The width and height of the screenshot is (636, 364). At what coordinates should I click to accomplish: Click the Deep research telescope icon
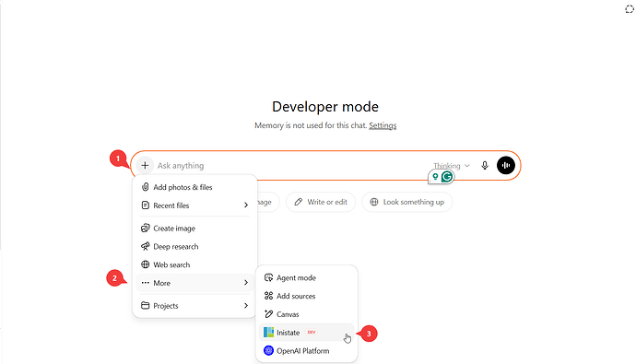146,246
